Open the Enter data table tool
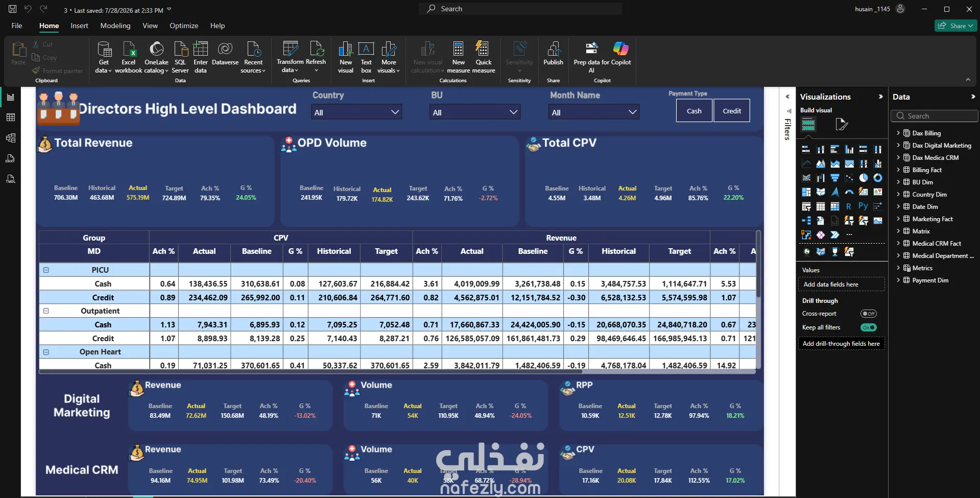Image resolution: width=980 pixels, height=498 pixels. click(x=201, y=57)
